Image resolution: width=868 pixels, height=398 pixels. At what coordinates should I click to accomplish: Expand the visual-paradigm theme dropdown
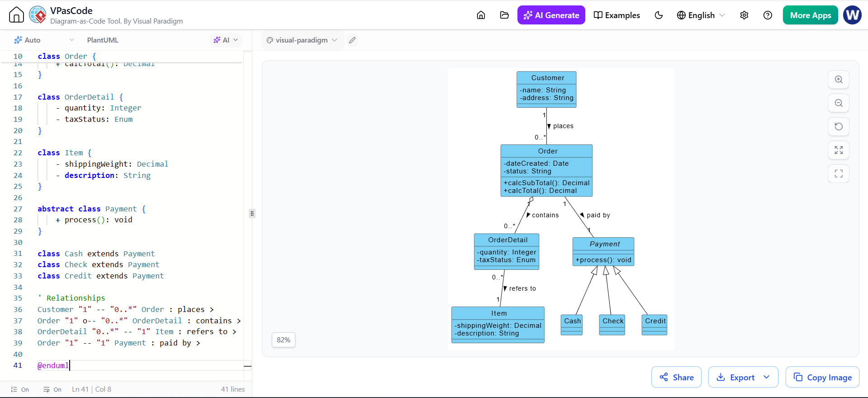[302, 40]
